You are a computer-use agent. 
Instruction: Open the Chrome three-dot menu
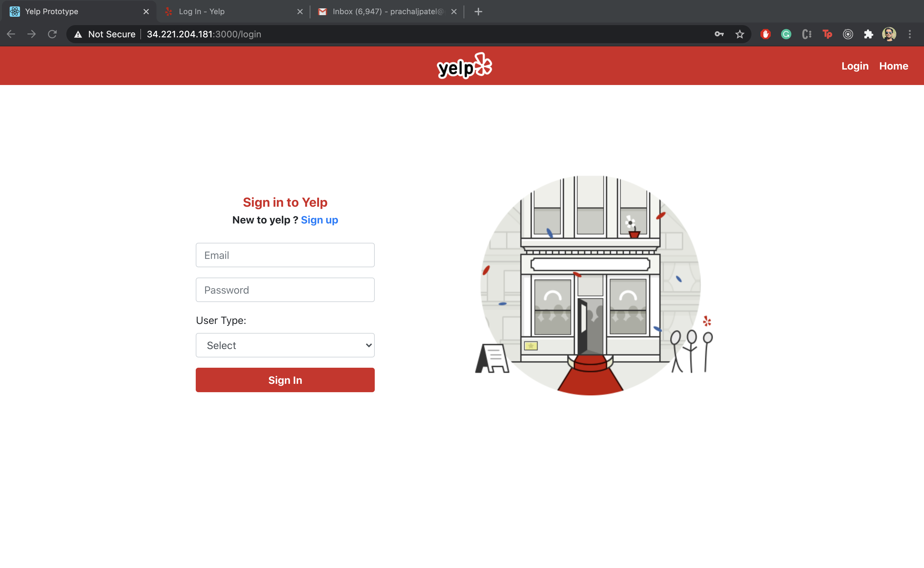tap(909, 34)
